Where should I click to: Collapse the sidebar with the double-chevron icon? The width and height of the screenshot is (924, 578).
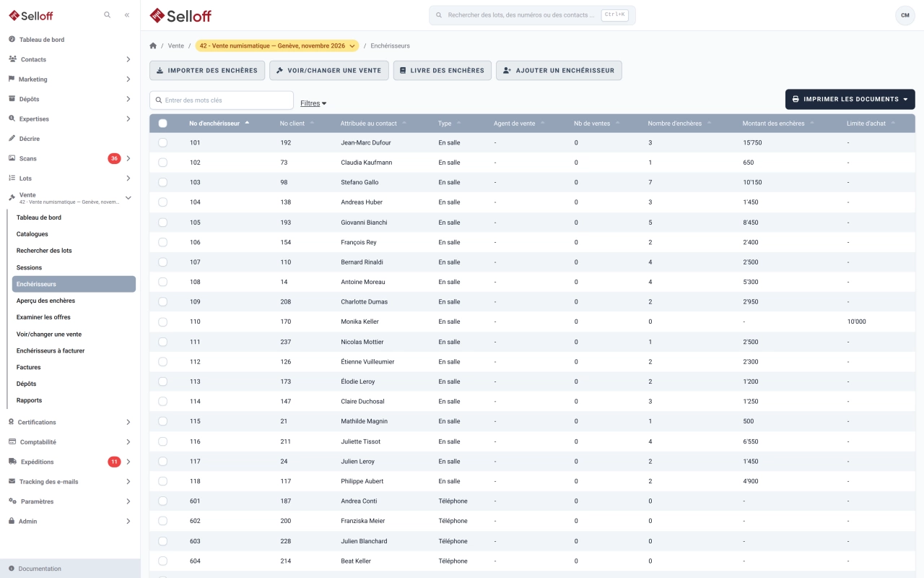pyautogui.click(x=127, y=14)
